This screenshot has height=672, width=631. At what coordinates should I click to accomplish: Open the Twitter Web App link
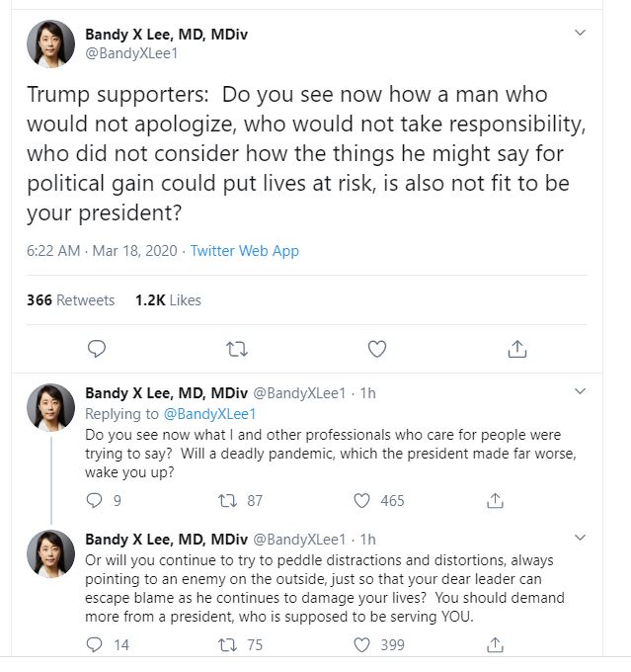244,251
